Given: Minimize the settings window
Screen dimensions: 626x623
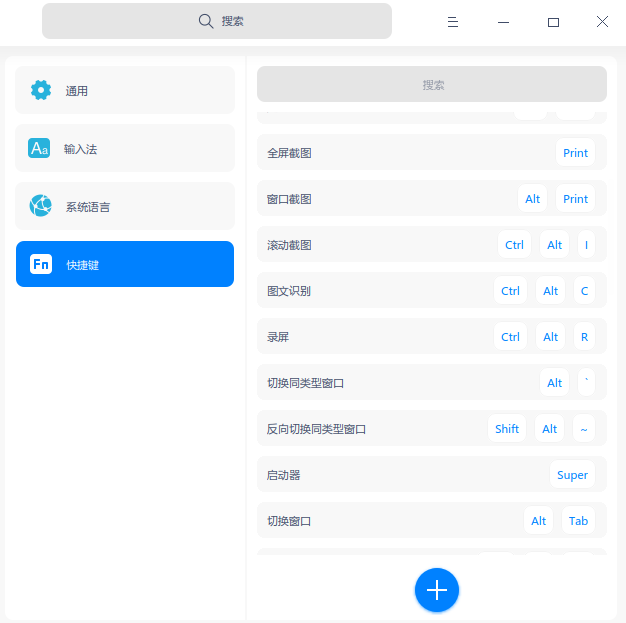Looking at the screenshot, I should tap(503, 22).
